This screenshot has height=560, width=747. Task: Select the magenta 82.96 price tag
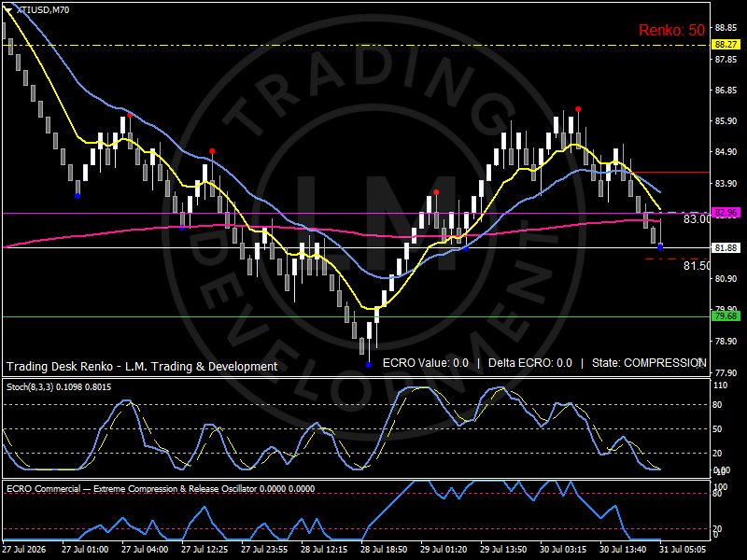pyautogui.click(x=726, y=213)
